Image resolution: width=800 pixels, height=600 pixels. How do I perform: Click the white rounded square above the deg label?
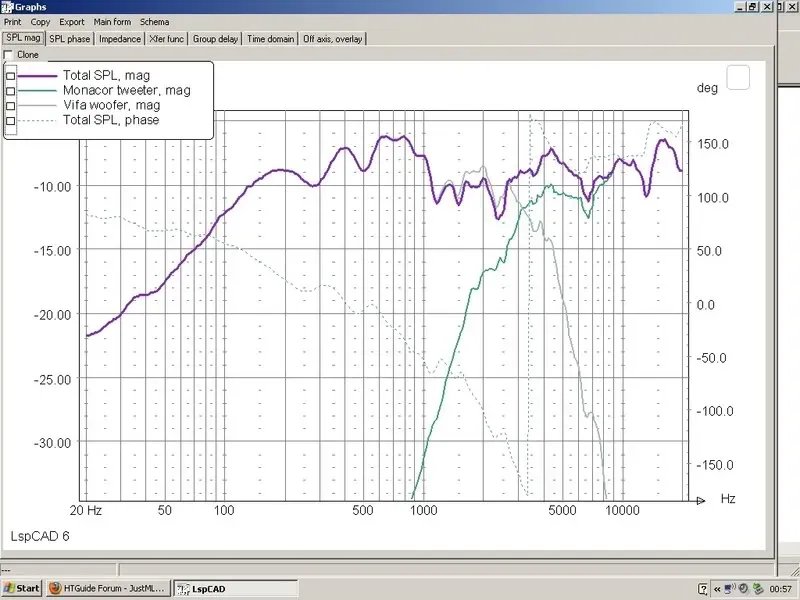[738, 78]
